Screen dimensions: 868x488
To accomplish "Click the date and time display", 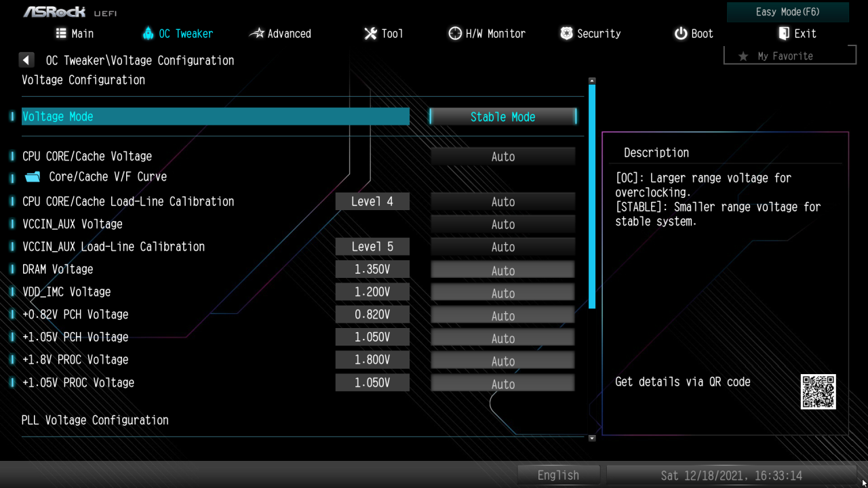I will 731,475.
